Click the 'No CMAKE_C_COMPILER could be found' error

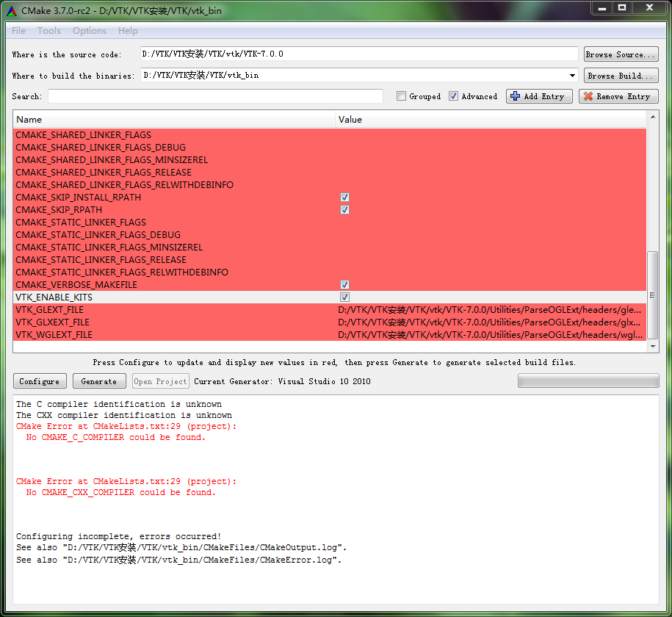tap(116, 437)
